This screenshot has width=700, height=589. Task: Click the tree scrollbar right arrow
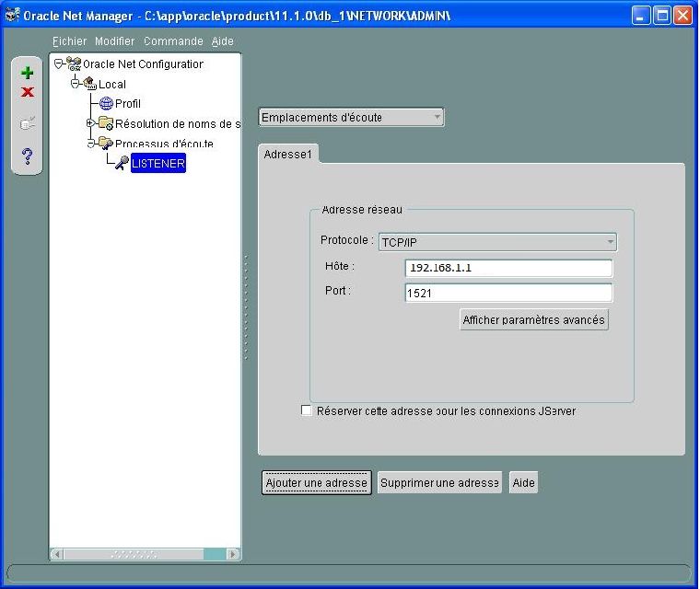[x=232, y=554]
